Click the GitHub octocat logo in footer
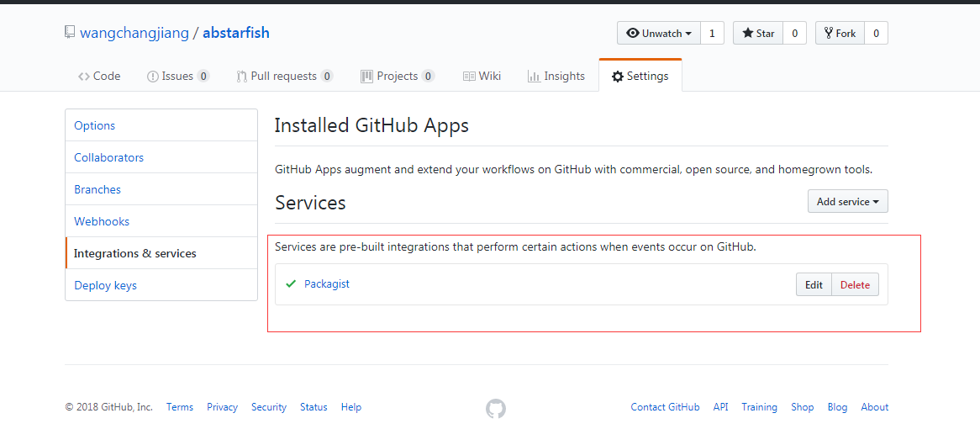980x429 pixels. [496, 408]
